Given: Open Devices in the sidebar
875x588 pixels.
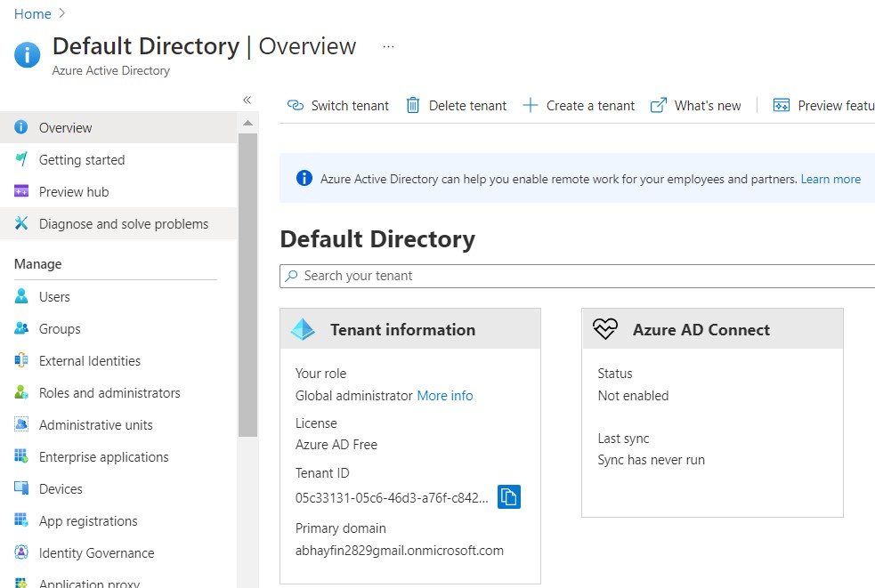Looking at the screenshot, I should pyautogui.click(x=118, y=488).
